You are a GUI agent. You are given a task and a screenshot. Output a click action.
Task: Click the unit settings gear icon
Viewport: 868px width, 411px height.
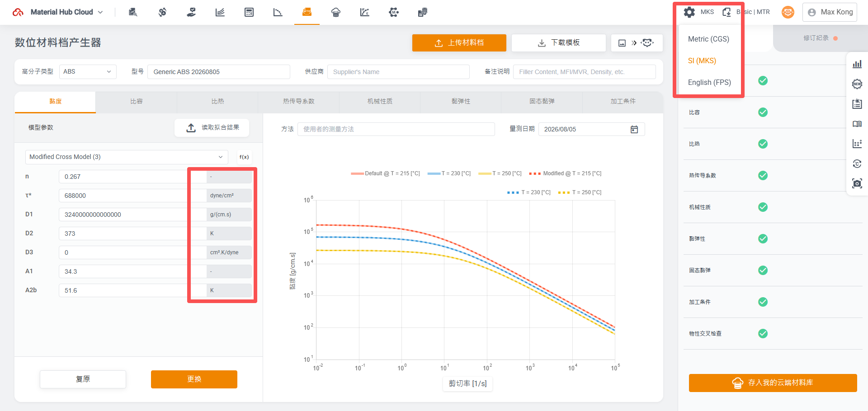tap(689, 12)
